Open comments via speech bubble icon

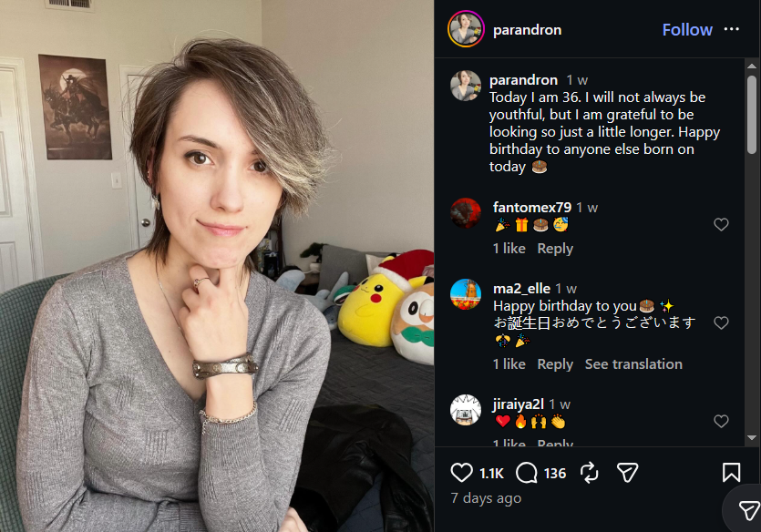[x=527, y=473]
